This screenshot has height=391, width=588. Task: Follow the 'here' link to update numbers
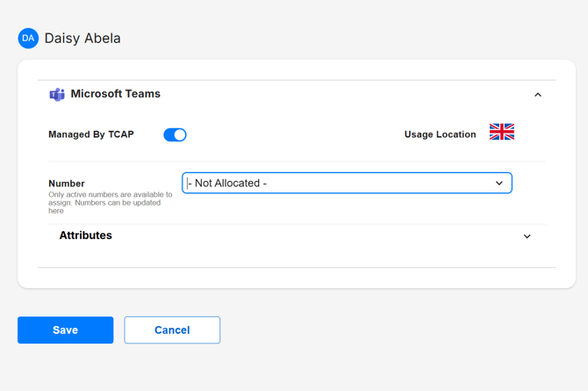[x=56, y=211]
